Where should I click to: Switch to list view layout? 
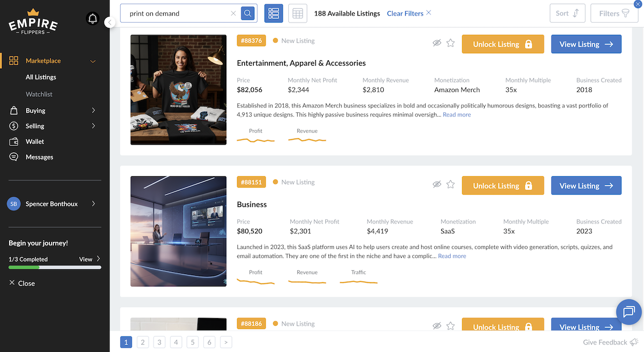pyautogui.click(x=274, y=13)
